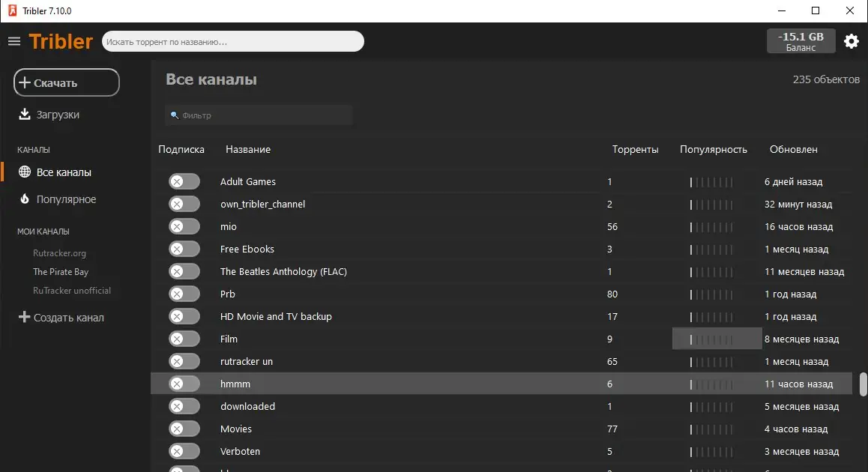The height and width of the screenshot is (472, 868).
Task: Subscribe to own_tribler_channel
Action: pyautogui.click(x=184, y=204)
